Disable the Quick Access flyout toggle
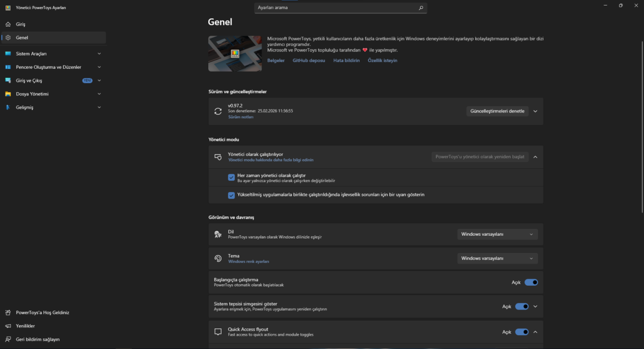Image resolution: width=644 pixels, height=349 pixels. 521,332
